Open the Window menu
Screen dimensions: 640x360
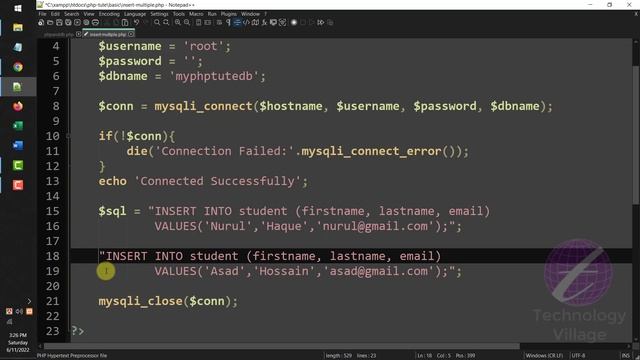click(x=250, y=14)
